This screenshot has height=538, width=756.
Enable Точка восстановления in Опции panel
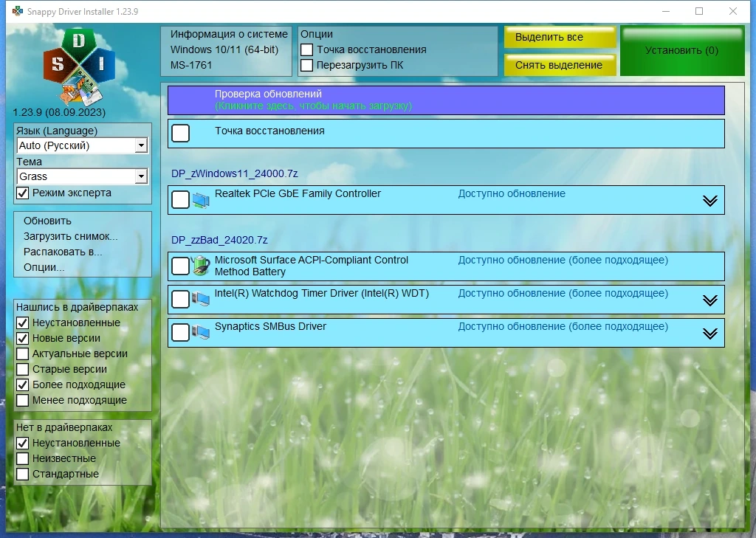tap(306, 49)
